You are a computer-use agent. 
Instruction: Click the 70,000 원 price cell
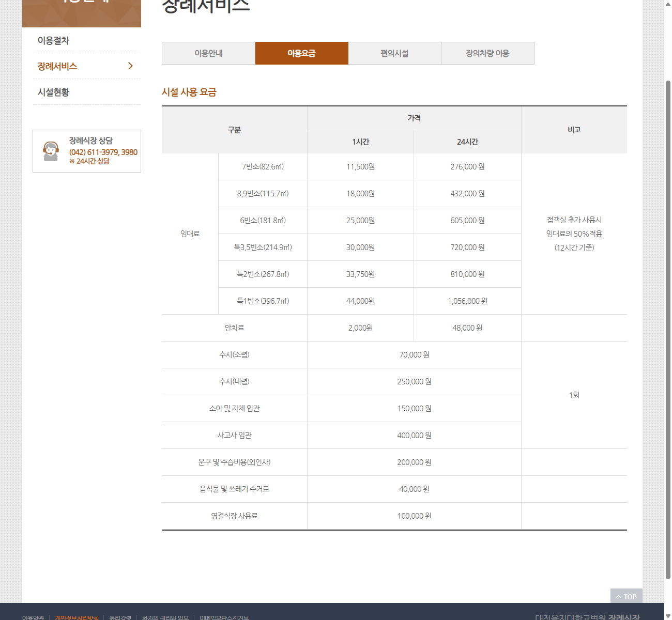click(x=414, y=354)
